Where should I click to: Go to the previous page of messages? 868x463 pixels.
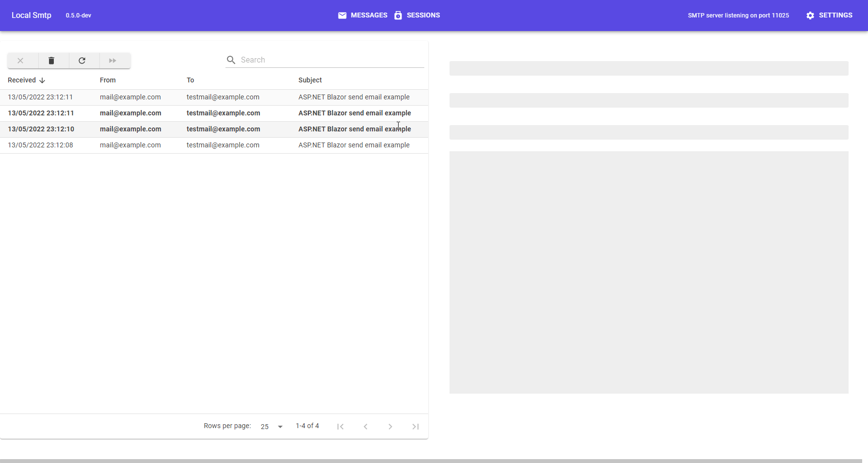366,426
